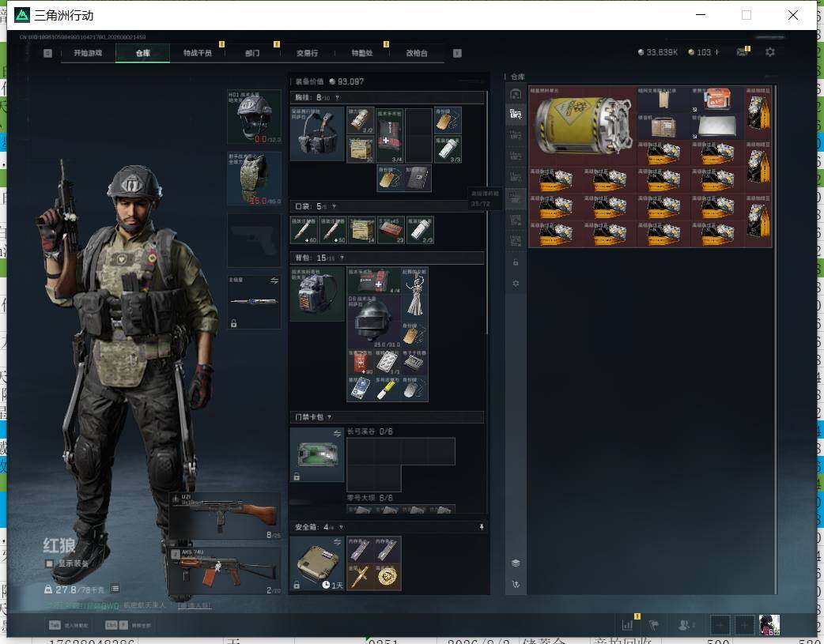Click the empty pistol slot
The height and width of the screenshot is (644, 824).
tap(255, 240)
